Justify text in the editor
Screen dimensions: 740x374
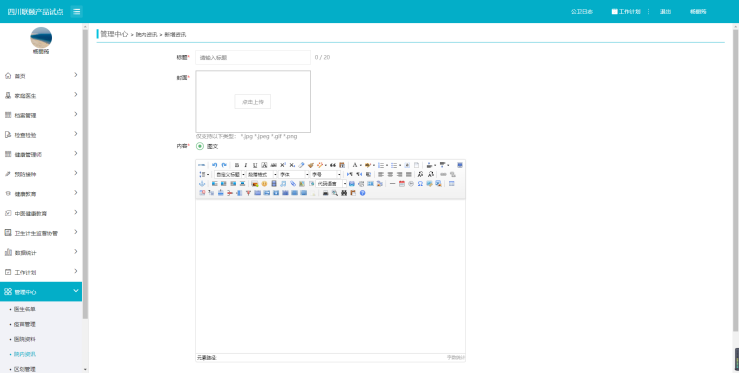(x=409, y=175)
